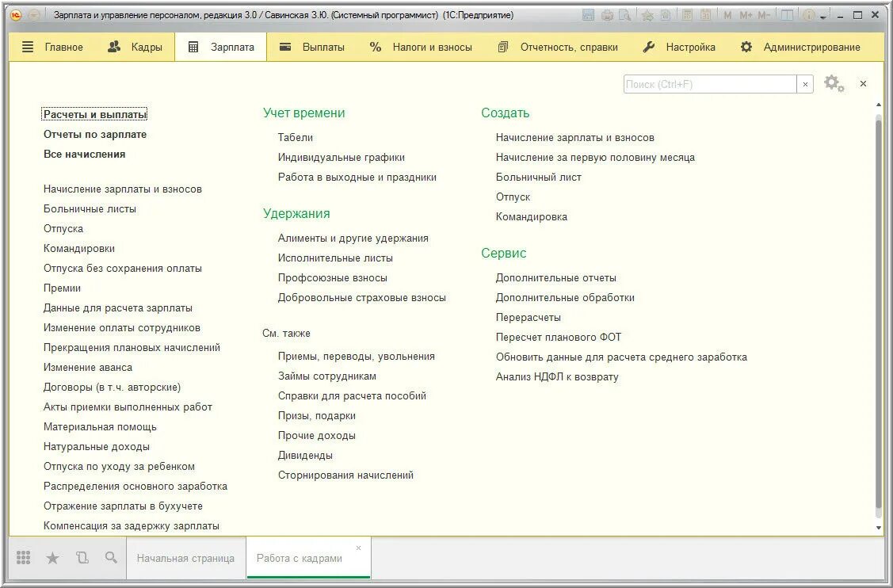Click the vertical scrollbar up arrow
The width and height of the screenshot is (893, 588).
tap(879, 105)
